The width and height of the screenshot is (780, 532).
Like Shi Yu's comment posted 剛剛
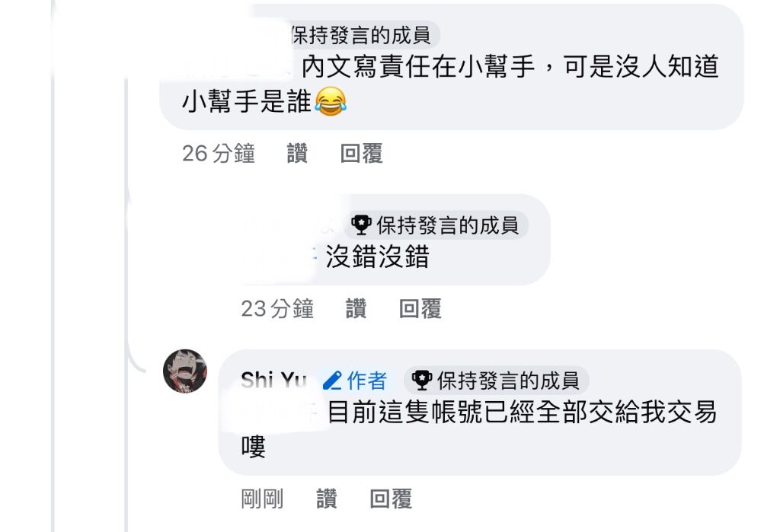pyautogui.click(x=326, y=499)
